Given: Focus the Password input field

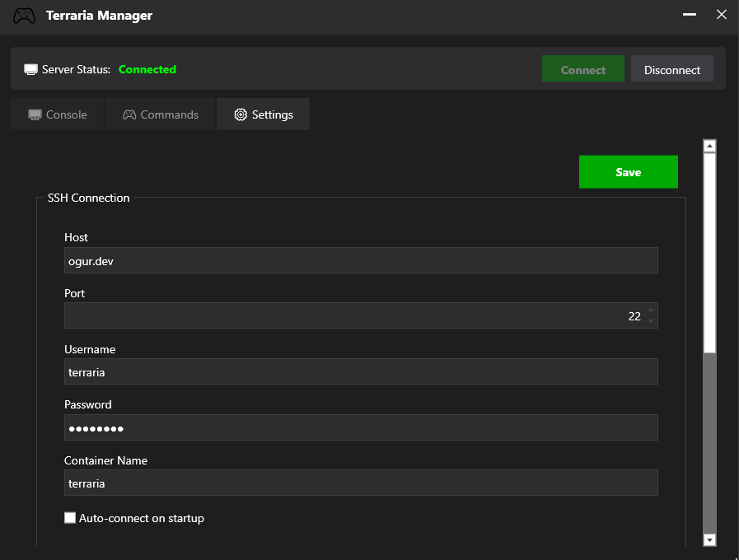Looking at the screenshot, I should coord(361,427).
